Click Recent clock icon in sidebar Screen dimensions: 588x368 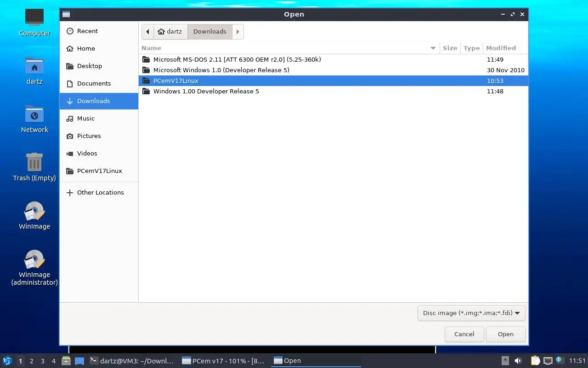coord(70,31)
